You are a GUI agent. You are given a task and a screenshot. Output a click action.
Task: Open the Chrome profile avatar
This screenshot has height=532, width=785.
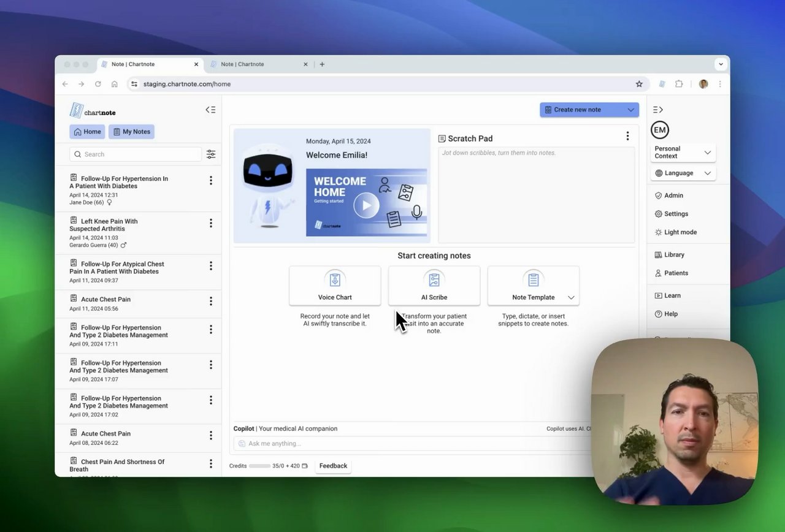[x=703, y=84]
